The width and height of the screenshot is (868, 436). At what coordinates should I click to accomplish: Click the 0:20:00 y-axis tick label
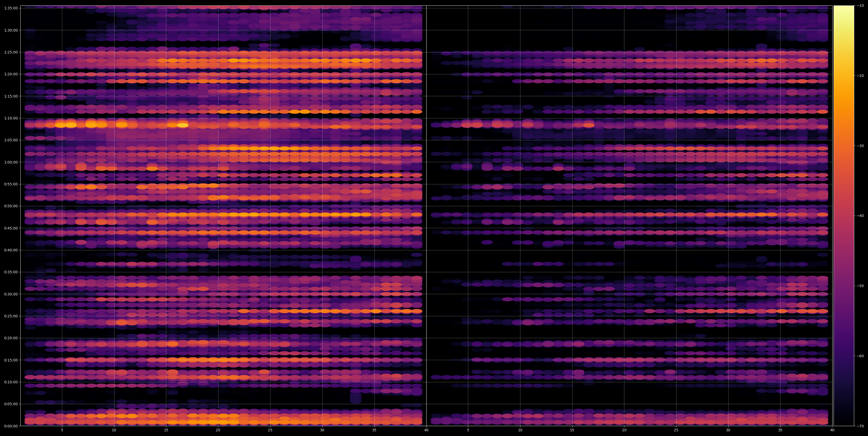coord(11,338)
